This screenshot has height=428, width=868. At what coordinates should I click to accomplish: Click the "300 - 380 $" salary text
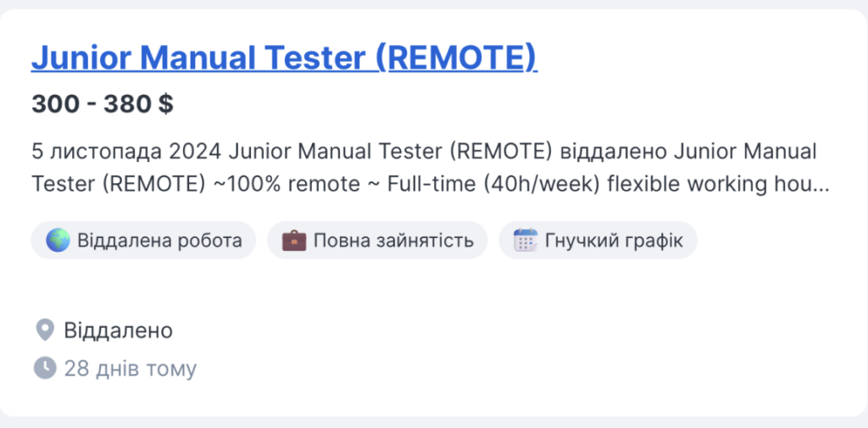[x=103, y=104]
